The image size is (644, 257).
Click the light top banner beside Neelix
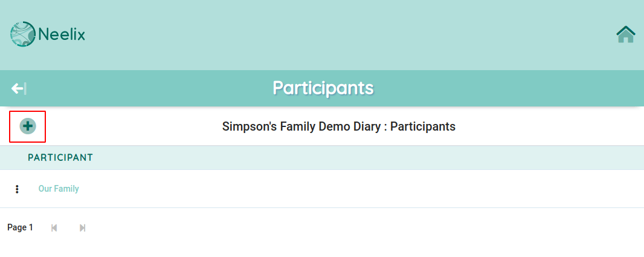point(329,35)
